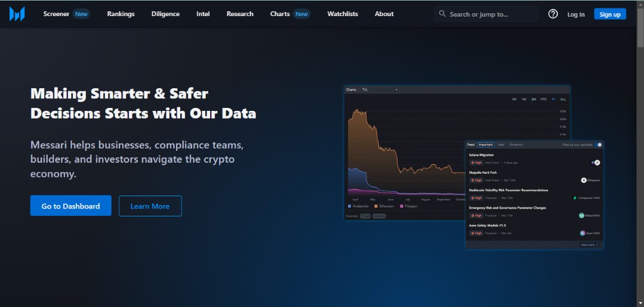Open the Screener menu
This screenshot has width=644, height=307.
(56, 14)
